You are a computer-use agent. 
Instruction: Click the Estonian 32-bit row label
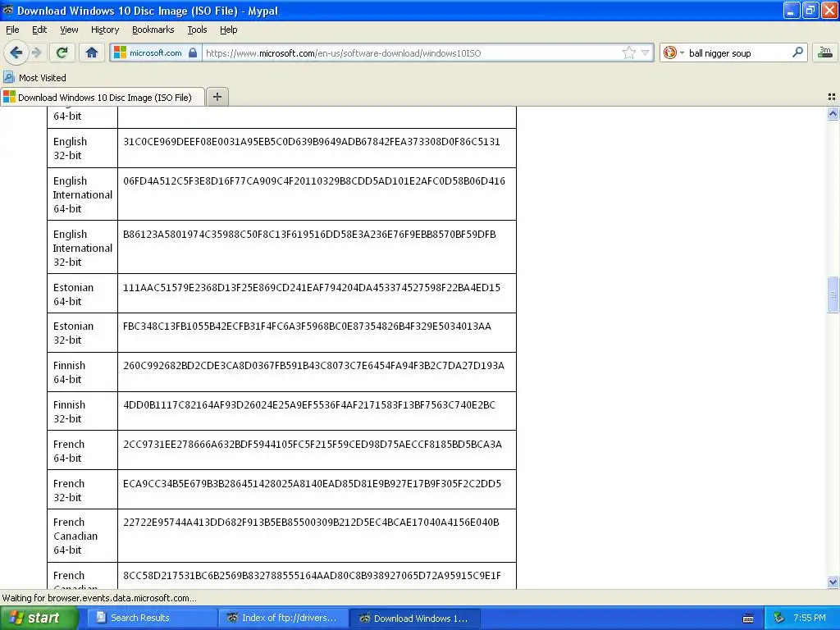(x=73, y=333)
